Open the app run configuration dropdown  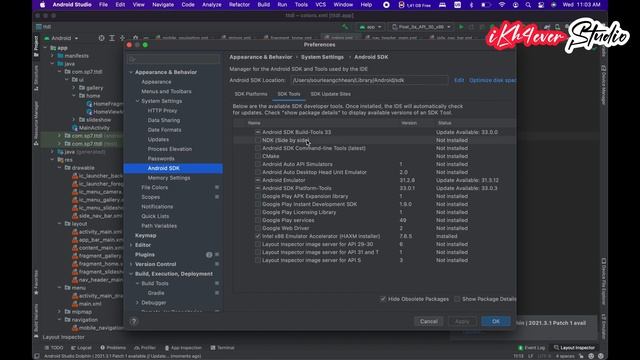[x=371, y=27]
